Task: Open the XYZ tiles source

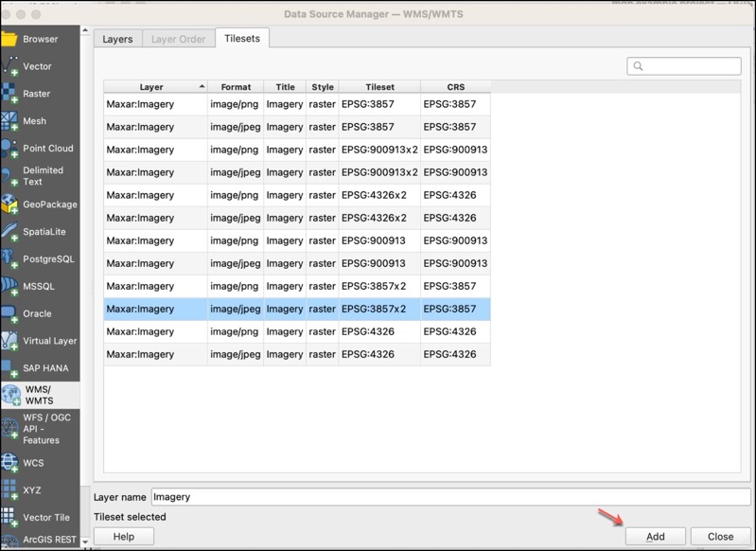Action: [40, 490]
